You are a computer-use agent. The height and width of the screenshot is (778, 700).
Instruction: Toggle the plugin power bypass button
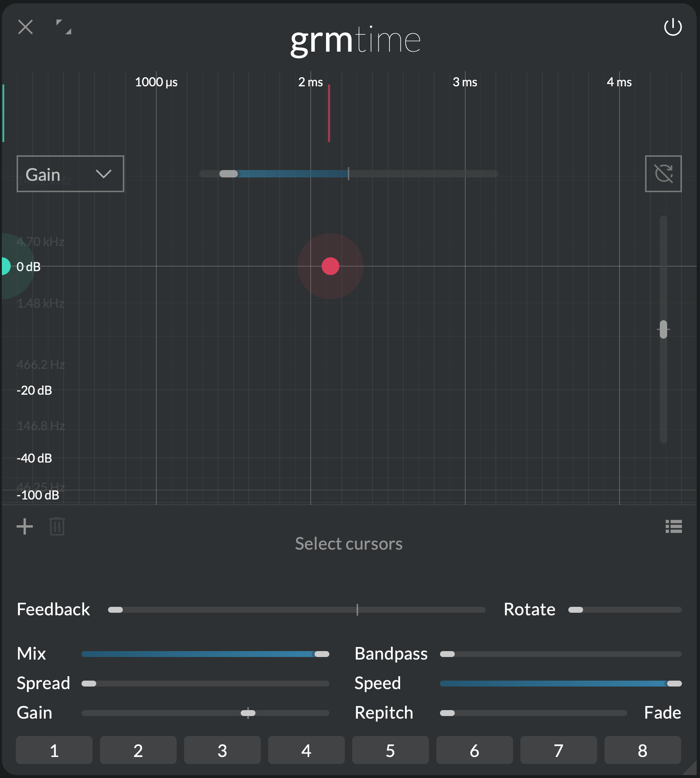pos(673,27)
